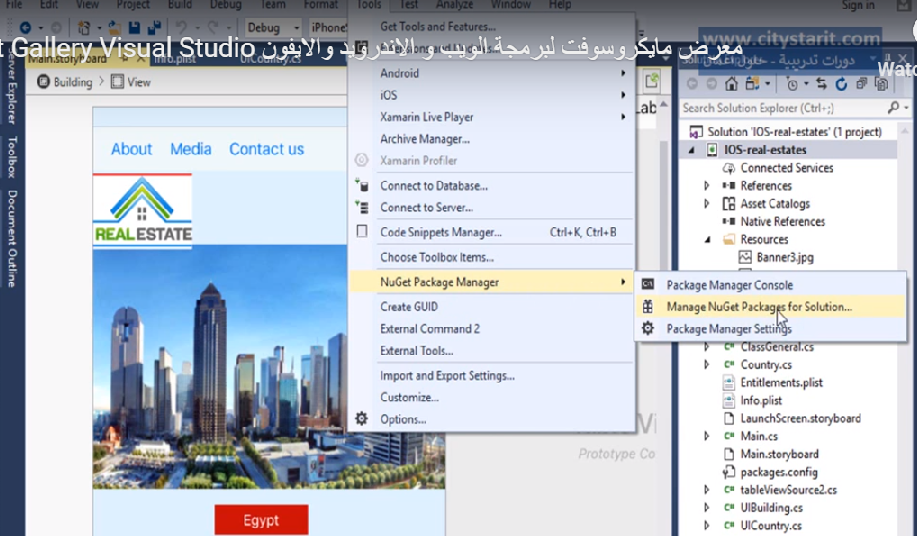Click the iOS project icon beside IOS-real-estates
Viewport: 917px width, 536px height.
(x=712, y=150)
